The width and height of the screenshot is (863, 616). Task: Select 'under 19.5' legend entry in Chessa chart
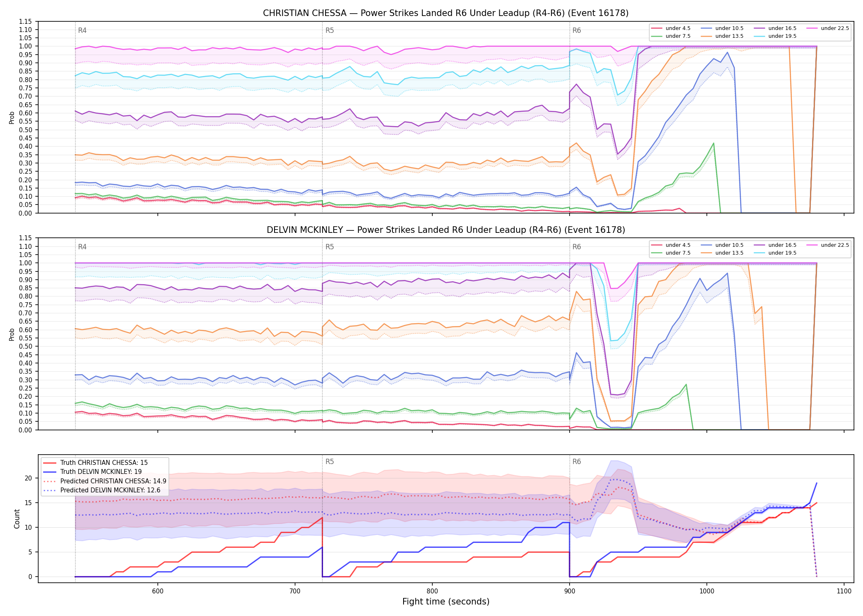coord(775,36)
